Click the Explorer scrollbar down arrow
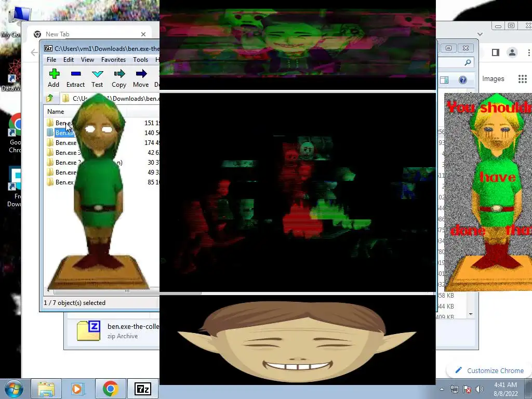Image resolution: width=532 pixels, height=399 pixels. coord(471,314)
